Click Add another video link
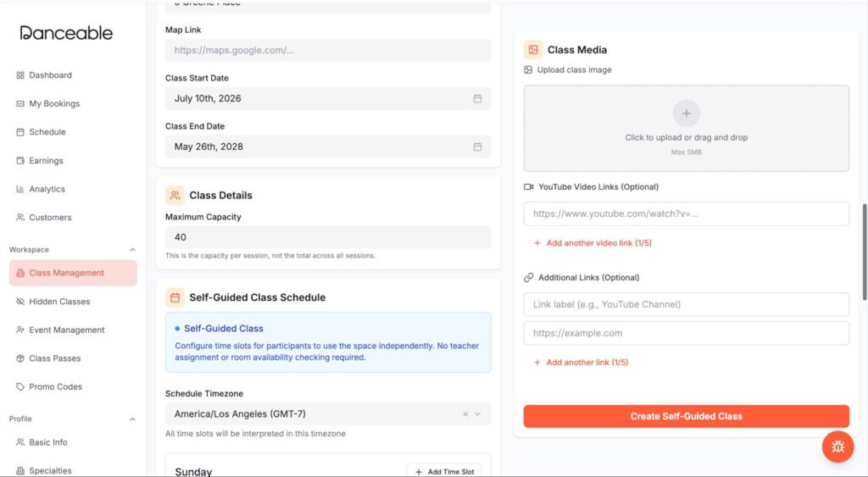868x477 pixels. [x=593, y=243]
